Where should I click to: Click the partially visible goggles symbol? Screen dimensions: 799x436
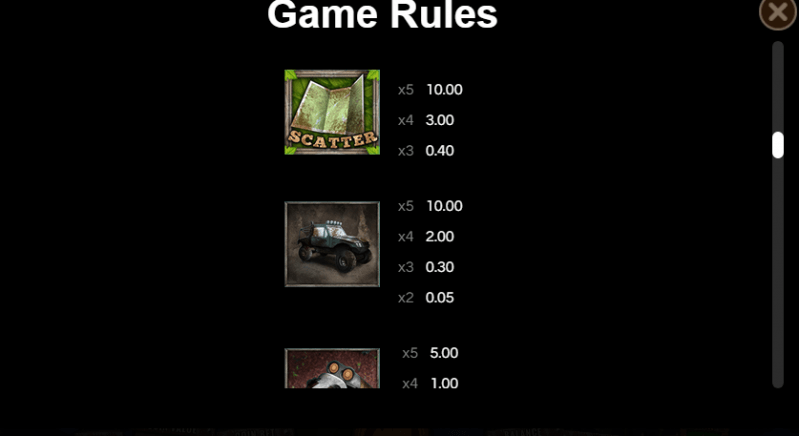pyautogui.click(x=332, y=368)
